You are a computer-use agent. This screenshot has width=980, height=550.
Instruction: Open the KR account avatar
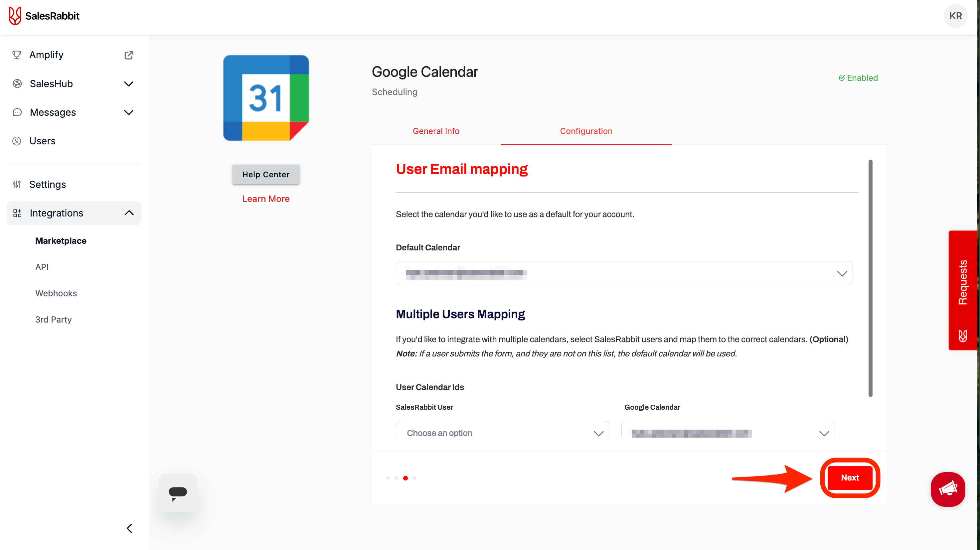pos(955,16)
